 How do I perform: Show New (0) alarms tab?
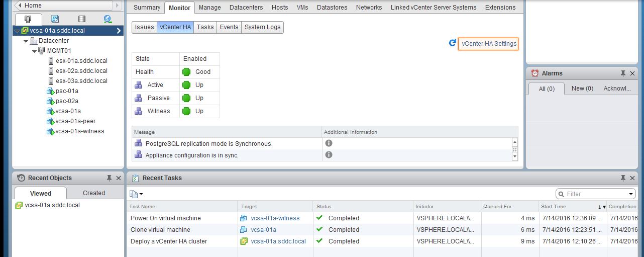582,89
